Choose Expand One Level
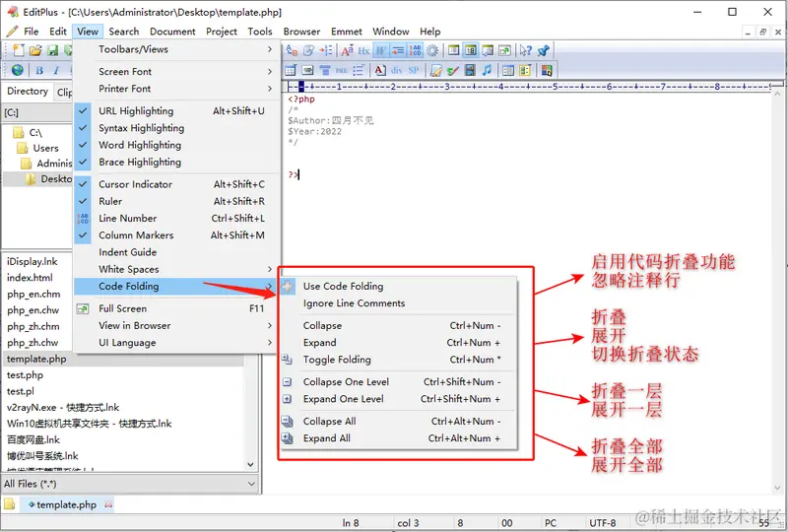788x532 pixels. tap(399, 399)
